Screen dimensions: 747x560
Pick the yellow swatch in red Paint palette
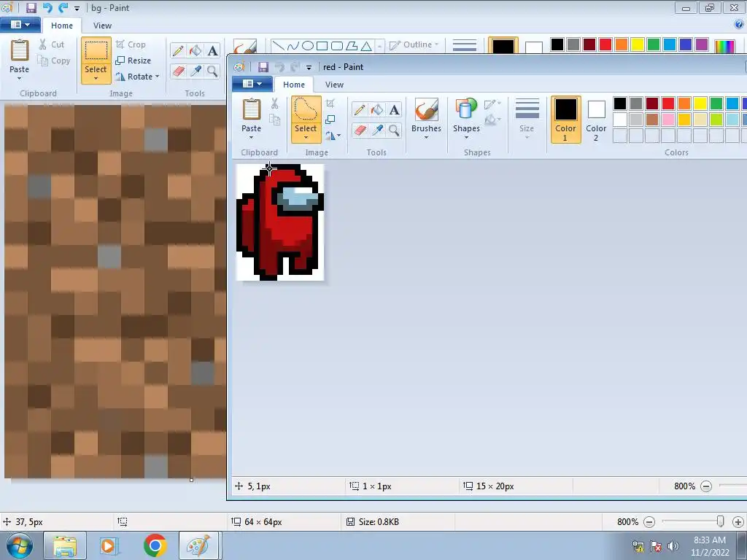(x=700, y=104)
